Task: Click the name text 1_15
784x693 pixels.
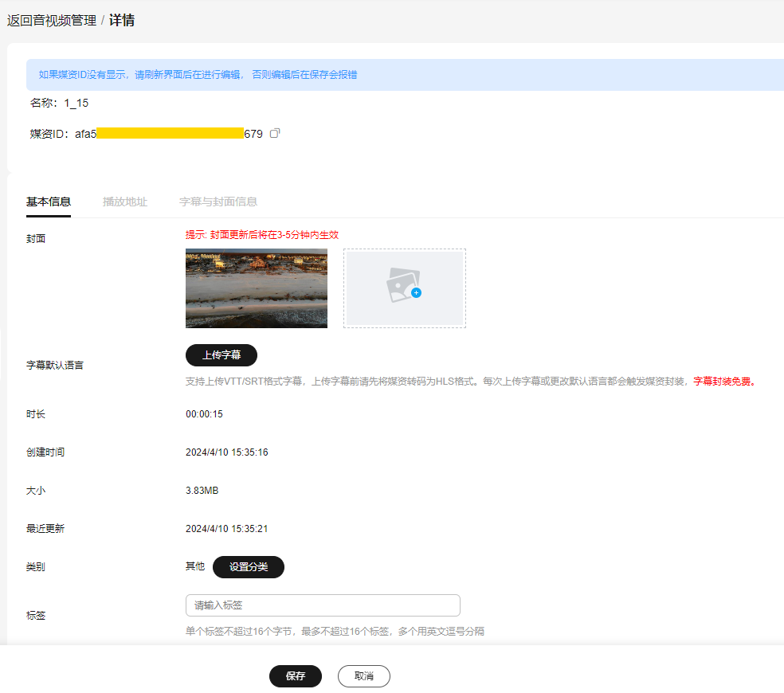Action: tap(76, 103)
